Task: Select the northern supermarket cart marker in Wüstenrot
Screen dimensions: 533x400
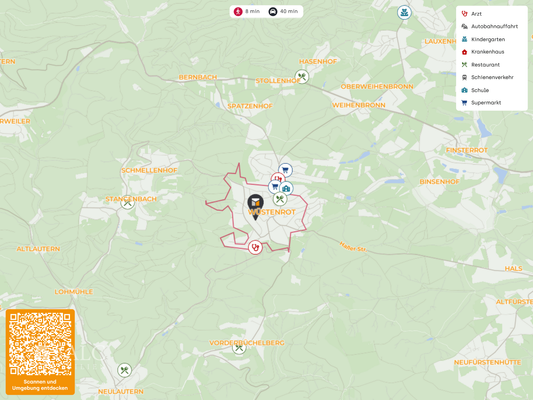Action: (285, 170)
